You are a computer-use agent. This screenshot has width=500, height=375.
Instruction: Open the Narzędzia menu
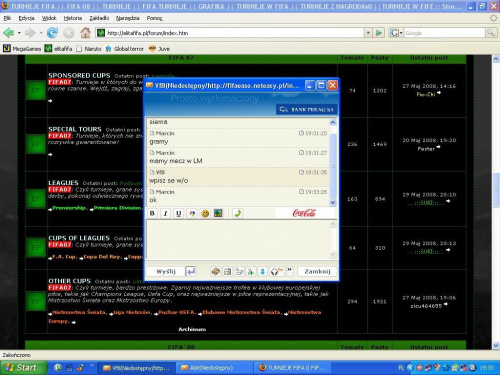point(127,18)
